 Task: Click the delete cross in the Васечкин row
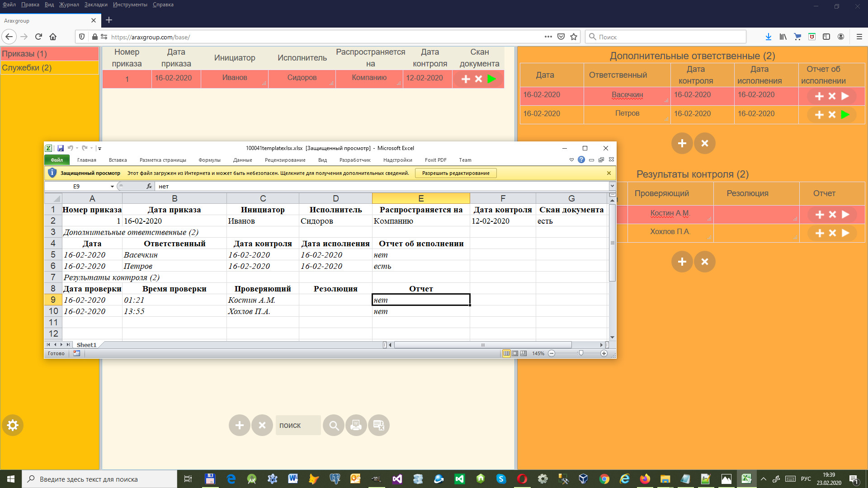(x=832, y=96)
